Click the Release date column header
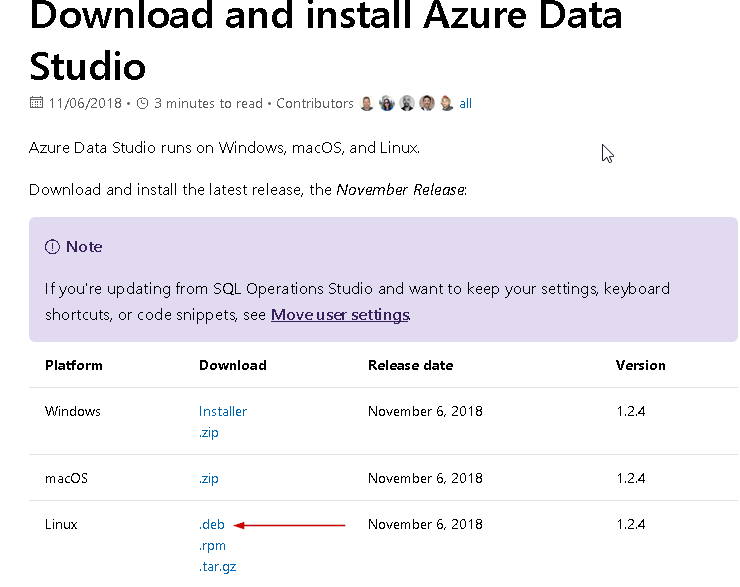 tap(410, 365)
